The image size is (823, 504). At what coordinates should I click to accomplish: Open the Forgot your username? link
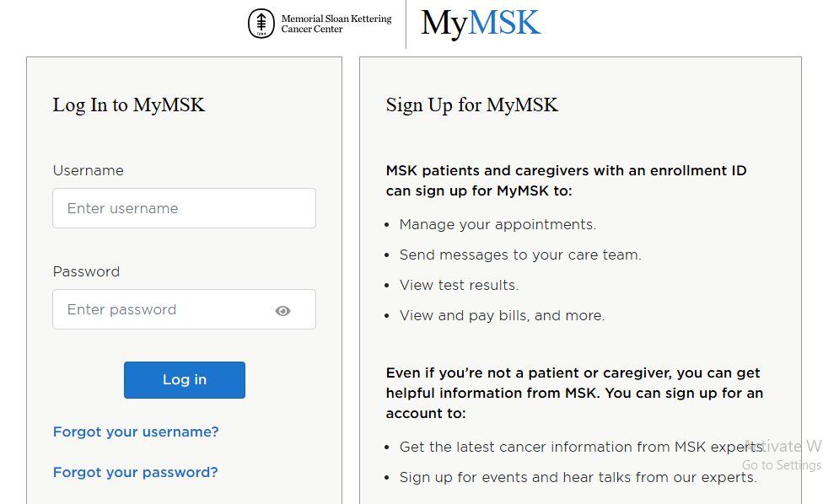click(x=136, y=432)
